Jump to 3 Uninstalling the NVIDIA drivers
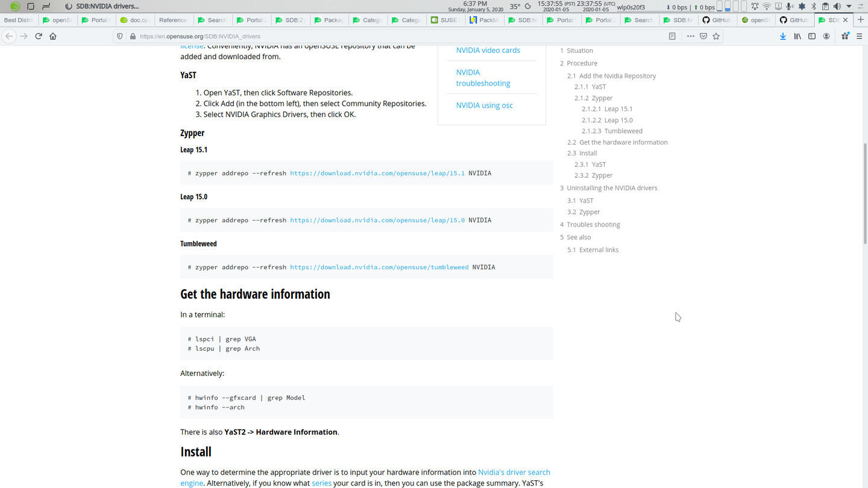This screenshot has height=488, width=868. tap(608, 188)
